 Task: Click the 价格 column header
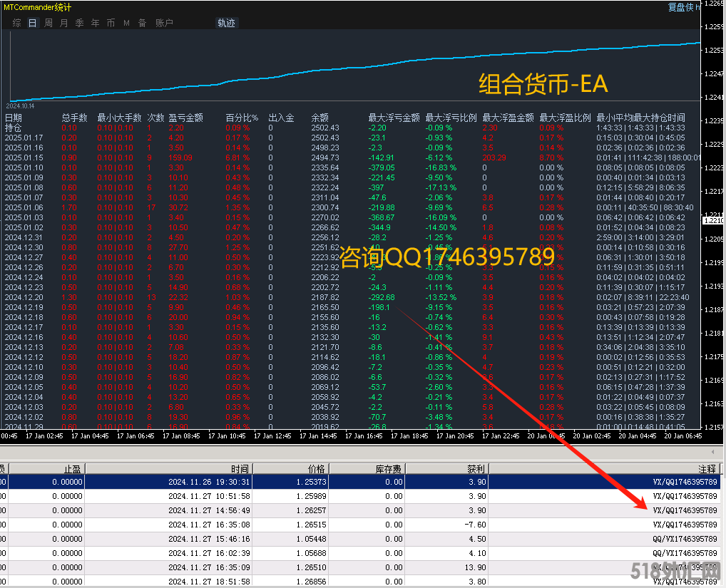(291, 469)
